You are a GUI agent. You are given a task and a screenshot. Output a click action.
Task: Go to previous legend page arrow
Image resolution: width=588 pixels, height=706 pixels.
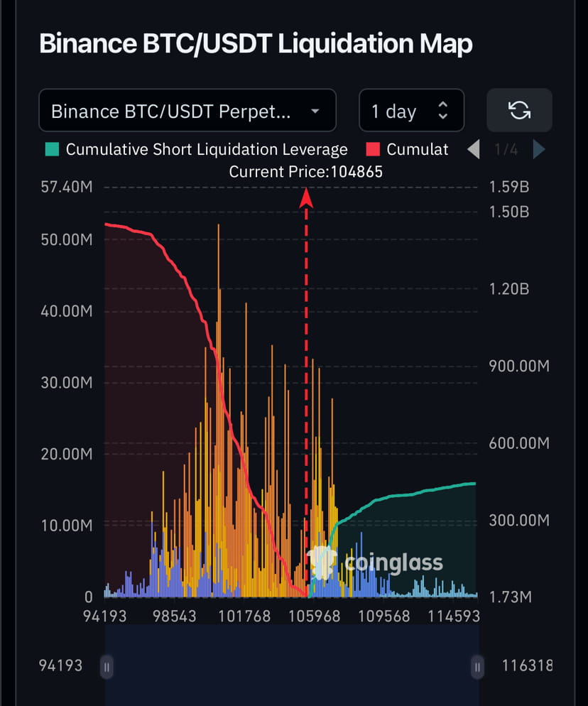pos(474,149)
